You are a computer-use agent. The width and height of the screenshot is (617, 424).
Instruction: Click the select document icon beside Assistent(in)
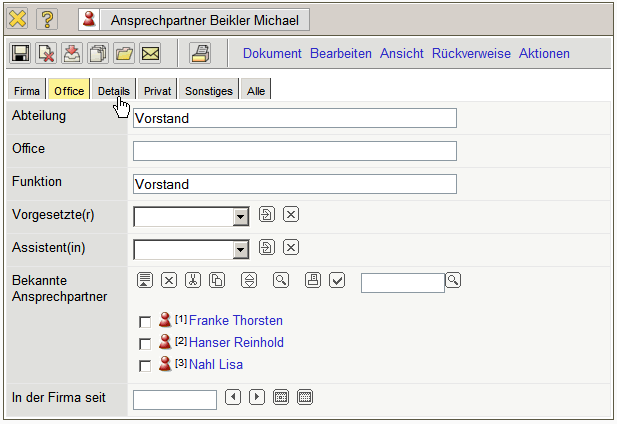click(266, 248)
